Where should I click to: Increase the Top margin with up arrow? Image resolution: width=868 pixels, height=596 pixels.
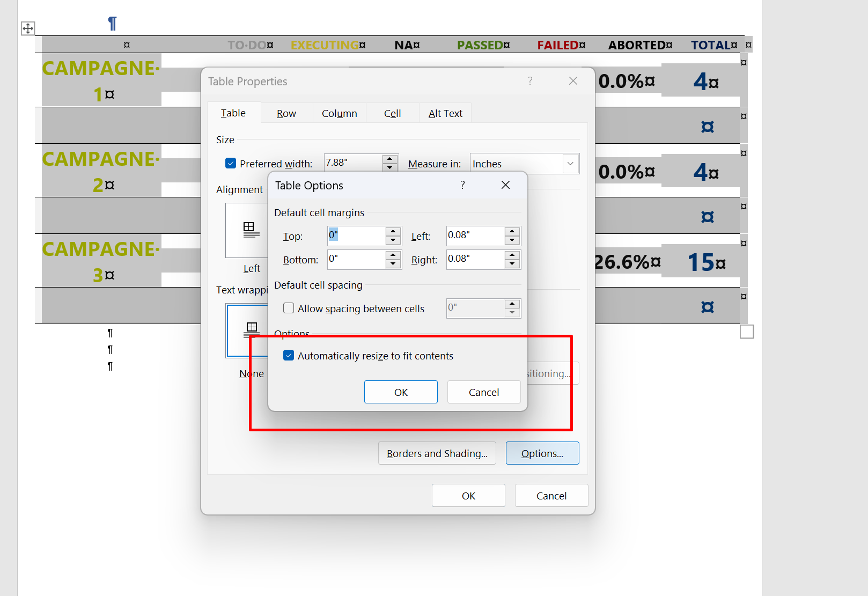(393, 231)
